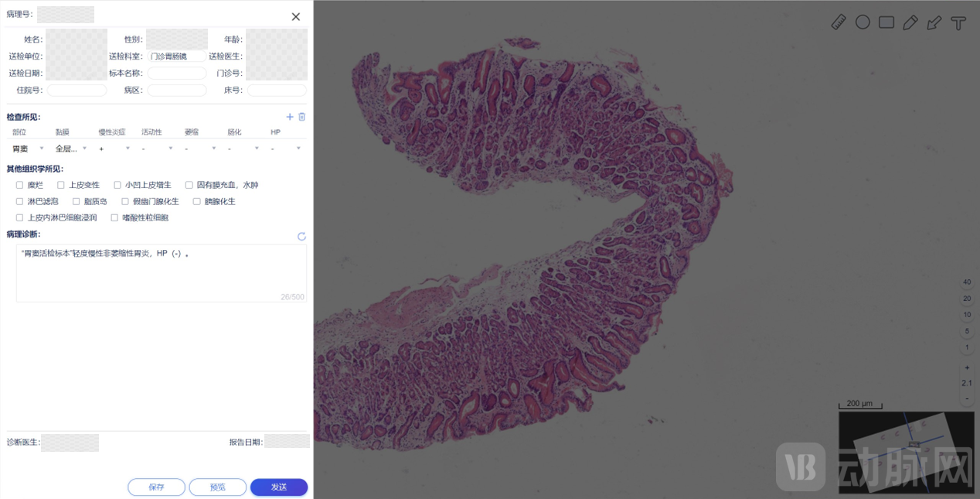Expand the 黏膜 dropdown showing 全层
This screenshot has width=980, height=499.
pyautogui.click(x=71, y=149)
